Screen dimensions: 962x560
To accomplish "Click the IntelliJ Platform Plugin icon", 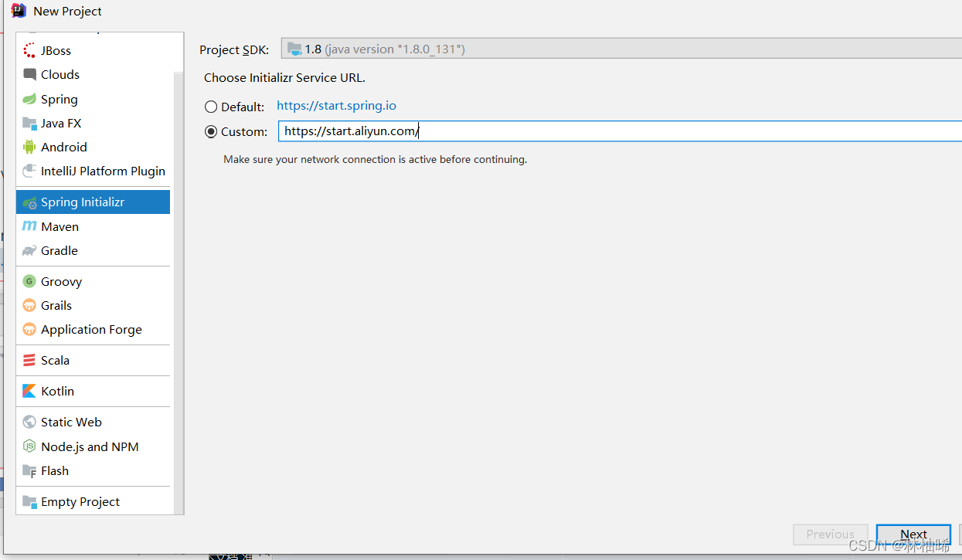I will 29,171.
